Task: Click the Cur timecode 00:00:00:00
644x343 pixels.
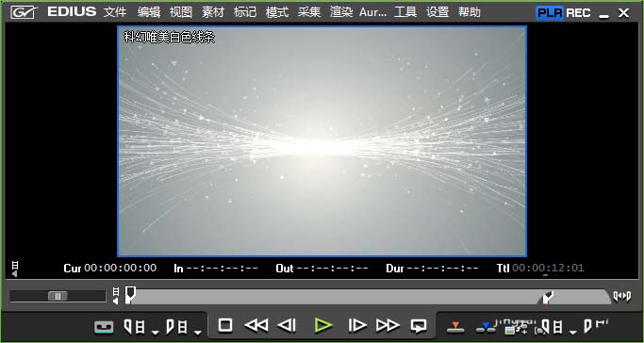Action: [121, 269]
